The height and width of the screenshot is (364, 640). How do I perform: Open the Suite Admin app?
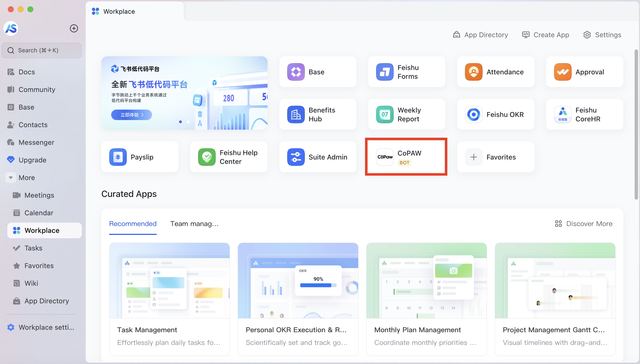pos(318,157)
